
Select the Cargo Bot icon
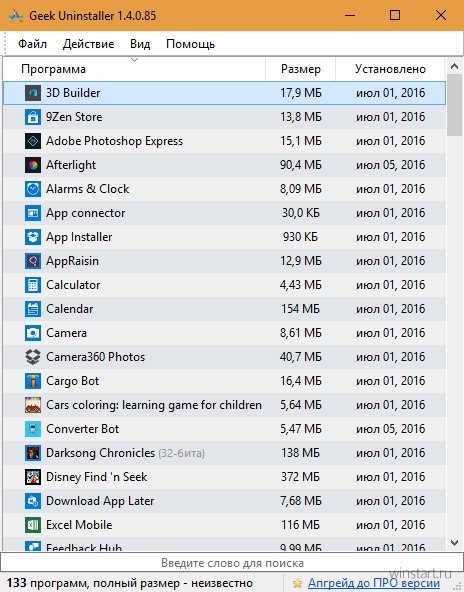[33, 381]
